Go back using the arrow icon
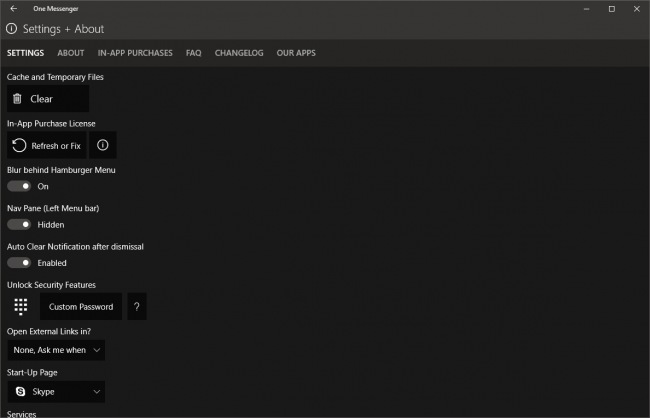This screenshot has width=650, height=418. pyautogui.click(x=14, y=8)
